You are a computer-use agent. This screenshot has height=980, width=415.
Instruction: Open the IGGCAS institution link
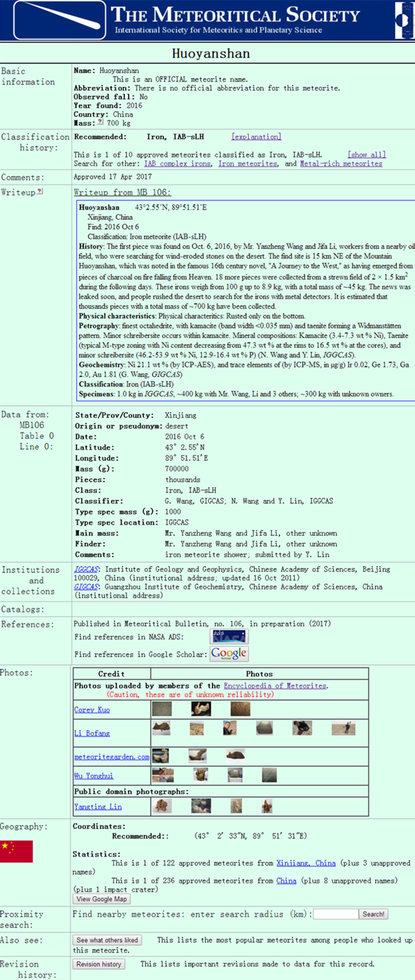coord(87,569)
